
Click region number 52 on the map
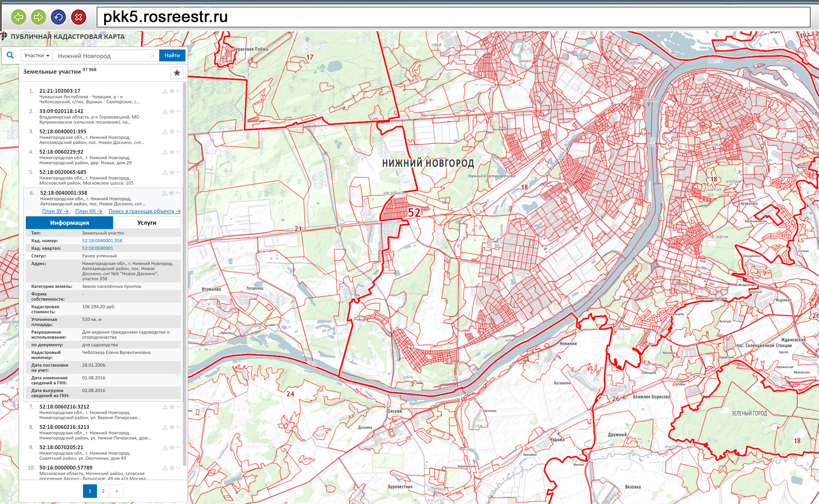[414, 213]
